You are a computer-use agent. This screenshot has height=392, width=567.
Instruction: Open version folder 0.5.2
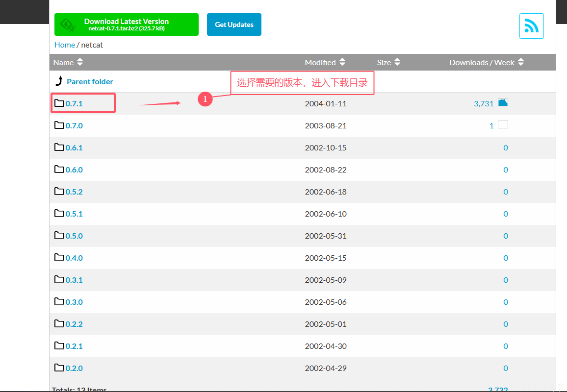tap(74, 192)
